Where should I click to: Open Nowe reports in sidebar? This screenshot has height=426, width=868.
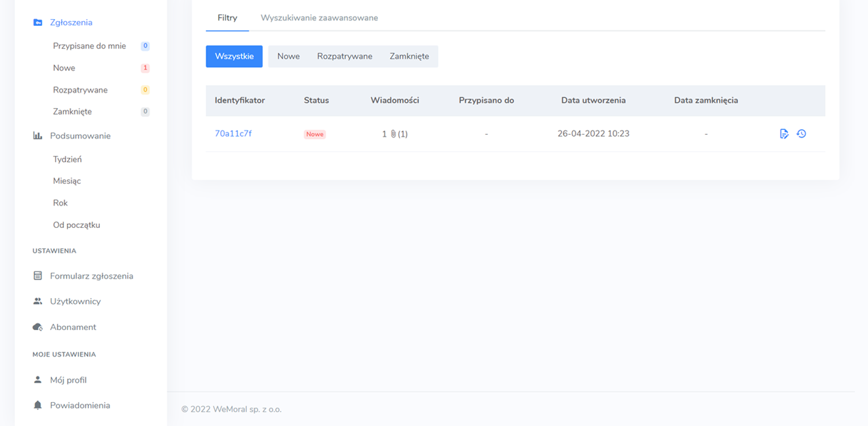[64, 68]
